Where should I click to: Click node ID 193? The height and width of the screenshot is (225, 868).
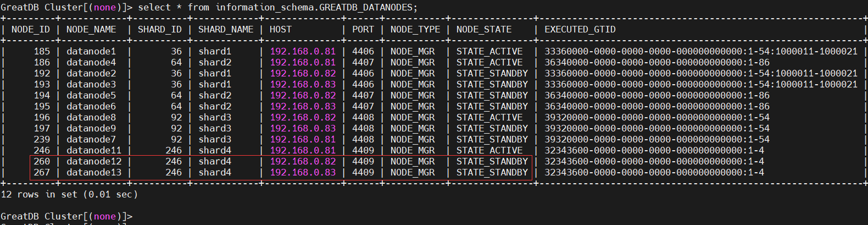[42, 85]
